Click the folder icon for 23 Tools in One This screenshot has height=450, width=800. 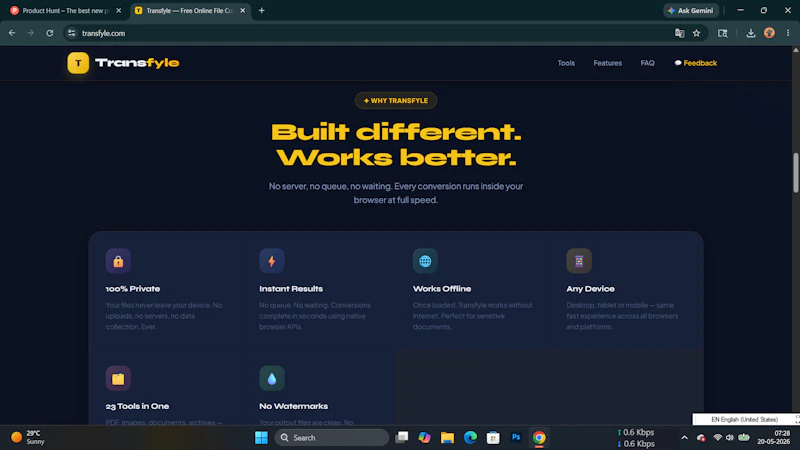(118, 378)
